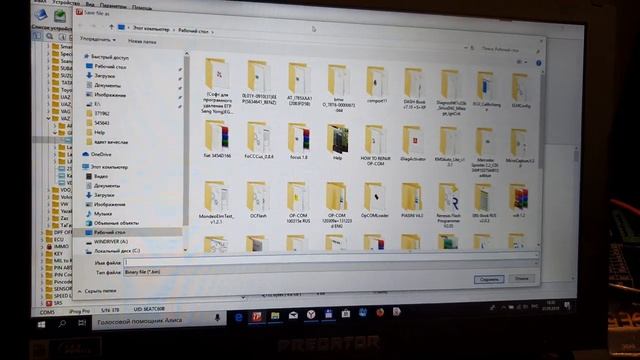
Task: Open the Help folder with circuit board thumbnail
Action: click(x=338, y=142)
